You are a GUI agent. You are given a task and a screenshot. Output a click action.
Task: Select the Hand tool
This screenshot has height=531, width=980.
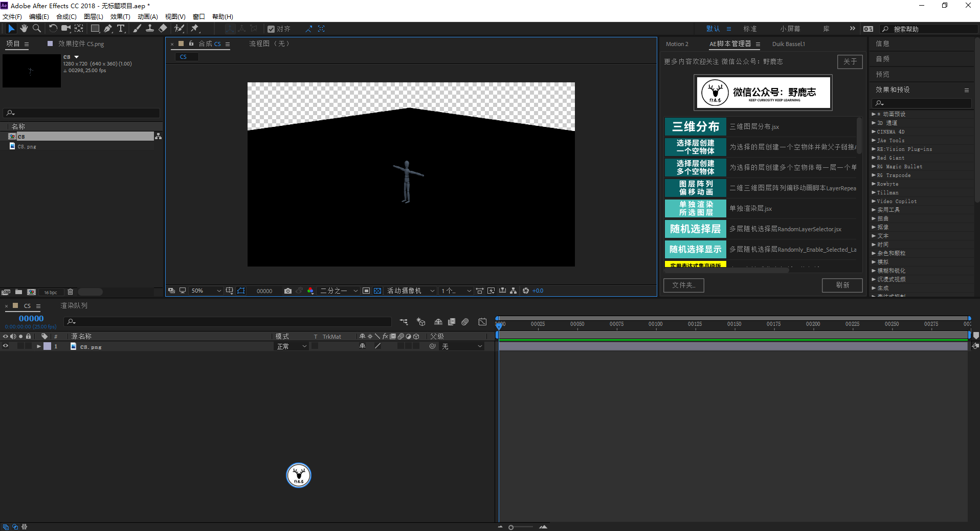[x=24, y=29]
